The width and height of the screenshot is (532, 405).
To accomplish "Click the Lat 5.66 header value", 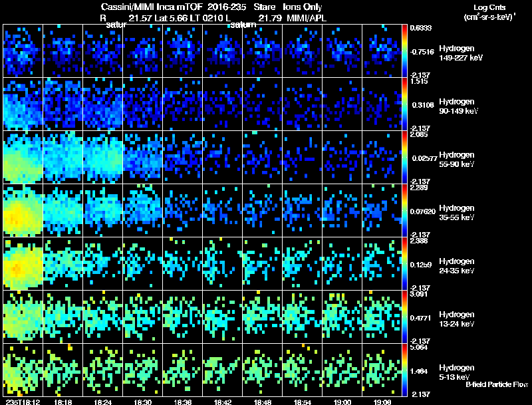I will click(x=171, y=19).
